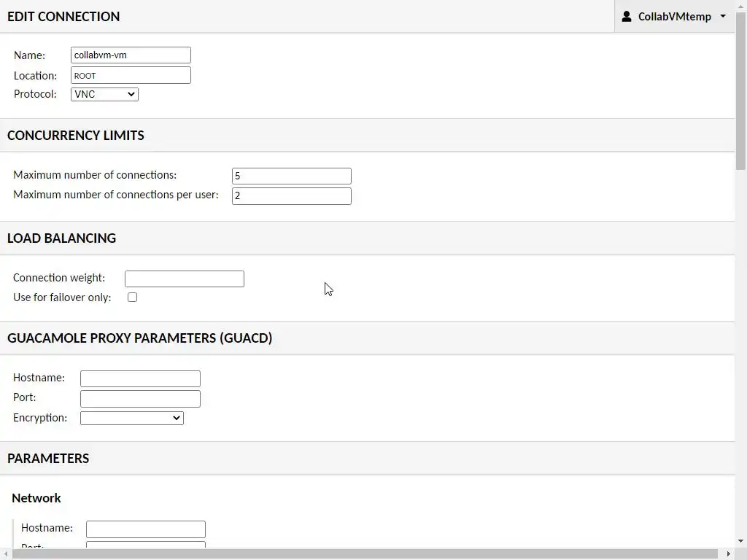Click the Location field showing ROOT
747x560 pixels.
[131, 75]
